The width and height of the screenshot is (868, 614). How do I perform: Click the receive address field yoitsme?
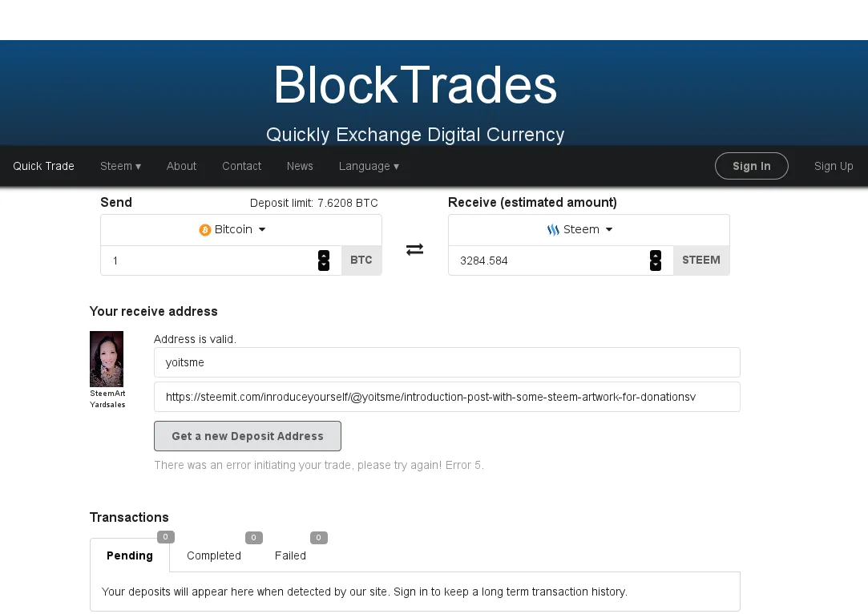click(x=446, y=362)
